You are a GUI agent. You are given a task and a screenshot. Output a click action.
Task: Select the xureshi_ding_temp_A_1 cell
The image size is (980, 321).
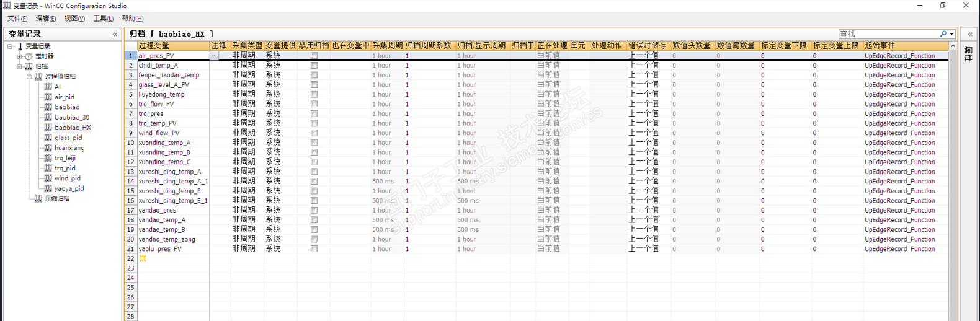point(173,181)
